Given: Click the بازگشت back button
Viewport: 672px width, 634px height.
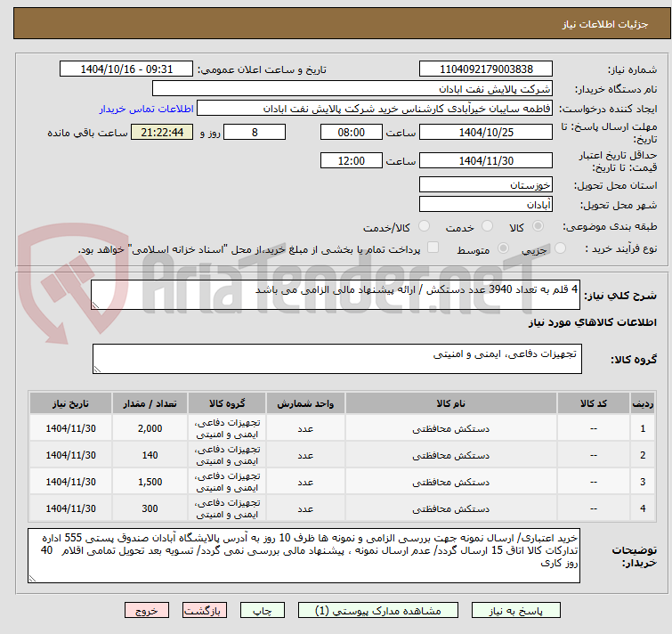Looking at the screenshot, I should click(x=205, y=611).
